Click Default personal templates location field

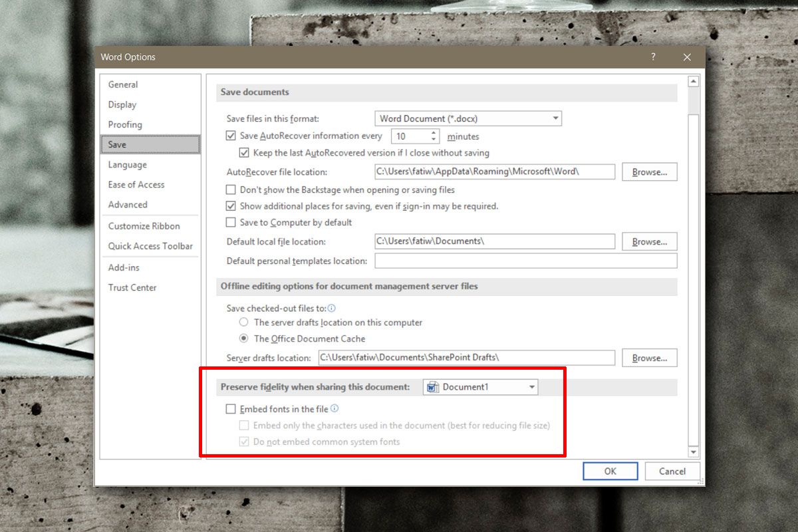tap(525, 261)
